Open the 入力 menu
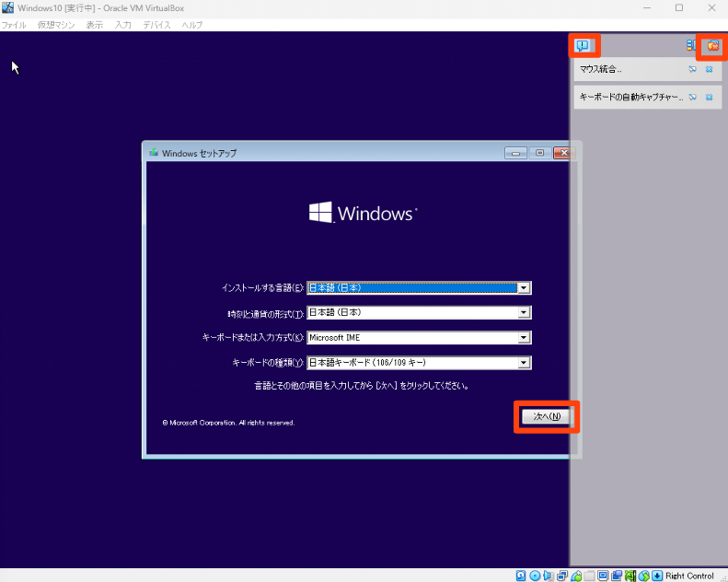Screen dimensions: 728x582 click(x=123, y=25)
